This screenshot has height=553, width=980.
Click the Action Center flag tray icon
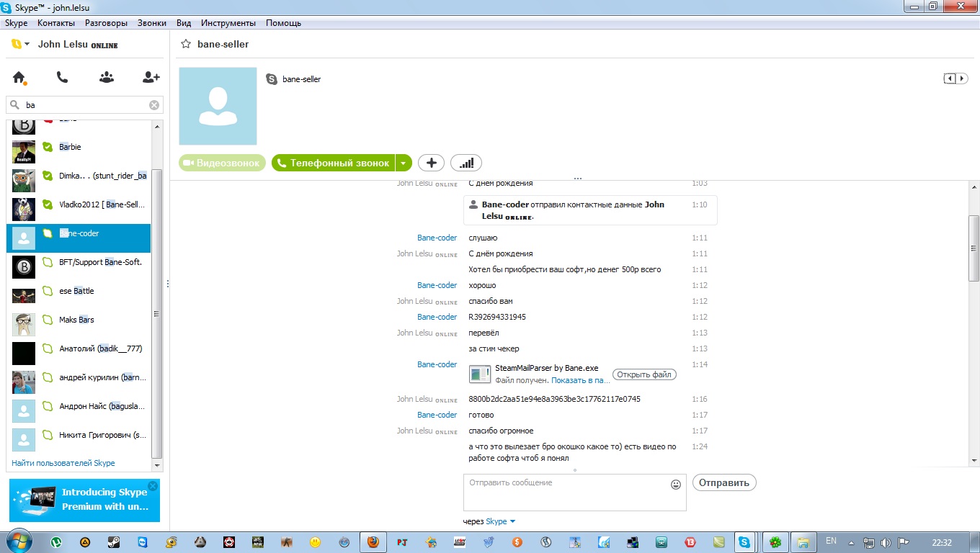[904, 542]
